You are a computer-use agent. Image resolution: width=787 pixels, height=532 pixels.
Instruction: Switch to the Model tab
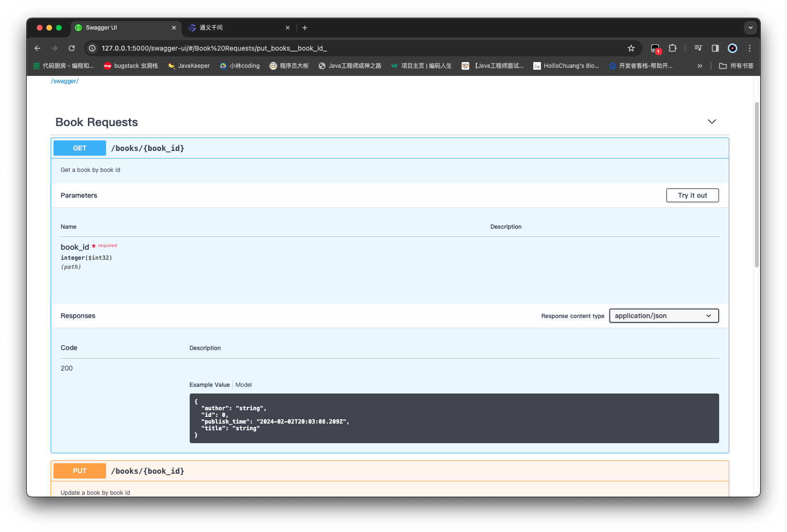[x=244, y=385]
